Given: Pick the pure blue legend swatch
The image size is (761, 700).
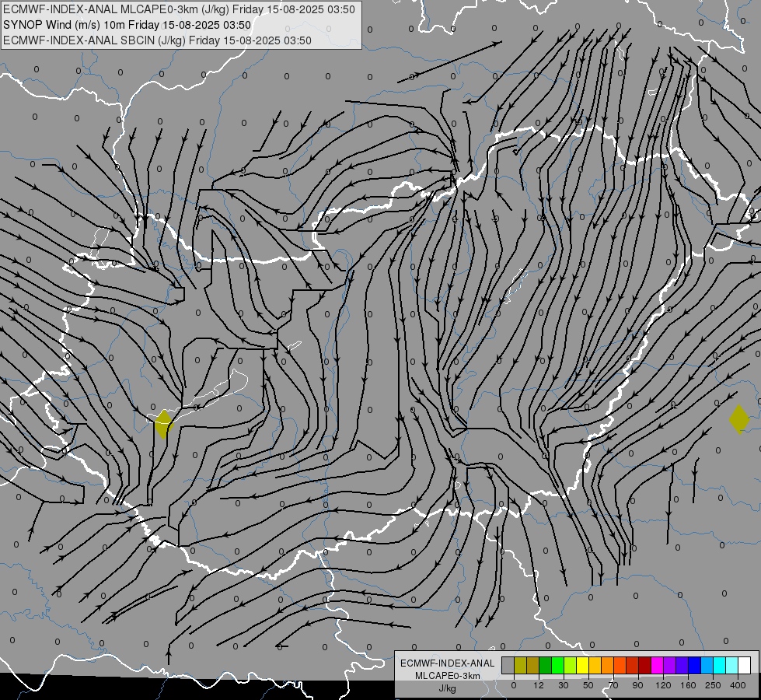Looking at the screenshot, I should tap(694, 665).
